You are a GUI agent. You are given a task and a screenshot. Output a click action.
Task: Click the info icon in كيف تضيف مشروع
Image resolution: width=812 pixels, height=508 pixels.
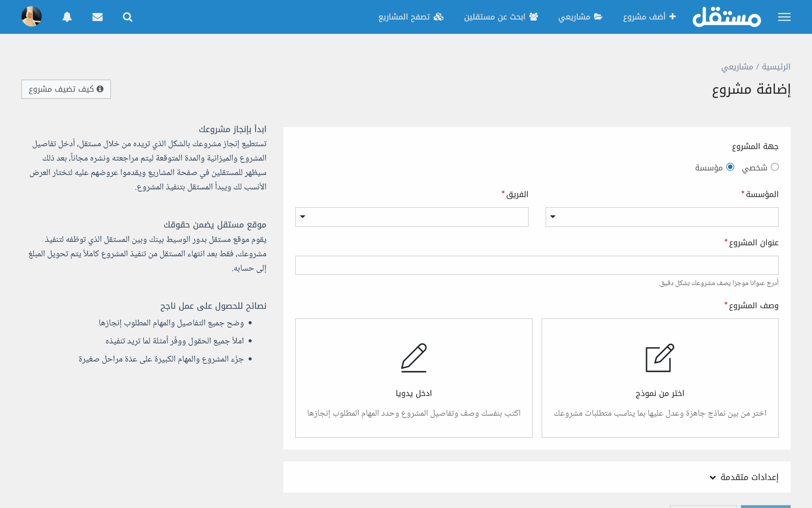100,89
